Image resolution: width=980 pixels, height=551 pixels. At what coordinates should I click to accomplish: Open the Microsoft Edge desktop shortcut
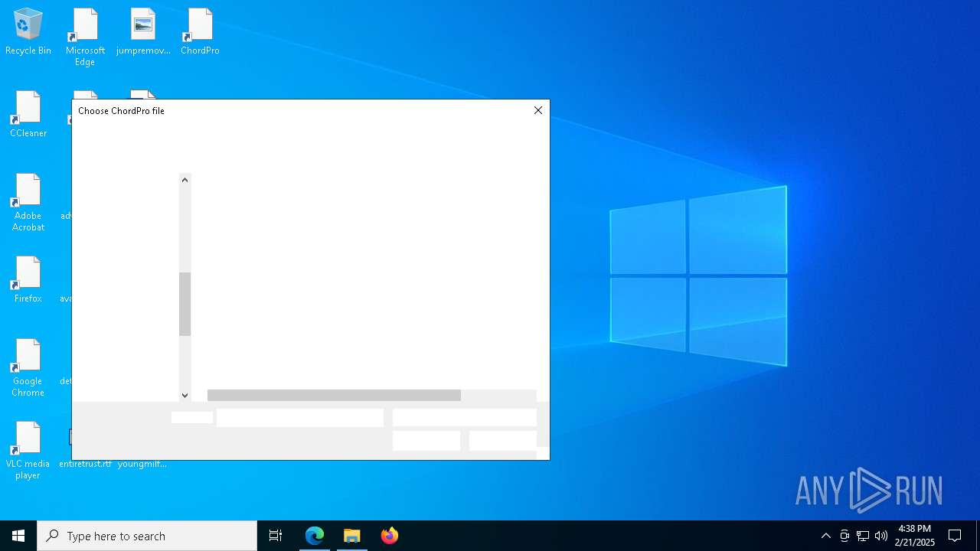[x=85, y=37]
